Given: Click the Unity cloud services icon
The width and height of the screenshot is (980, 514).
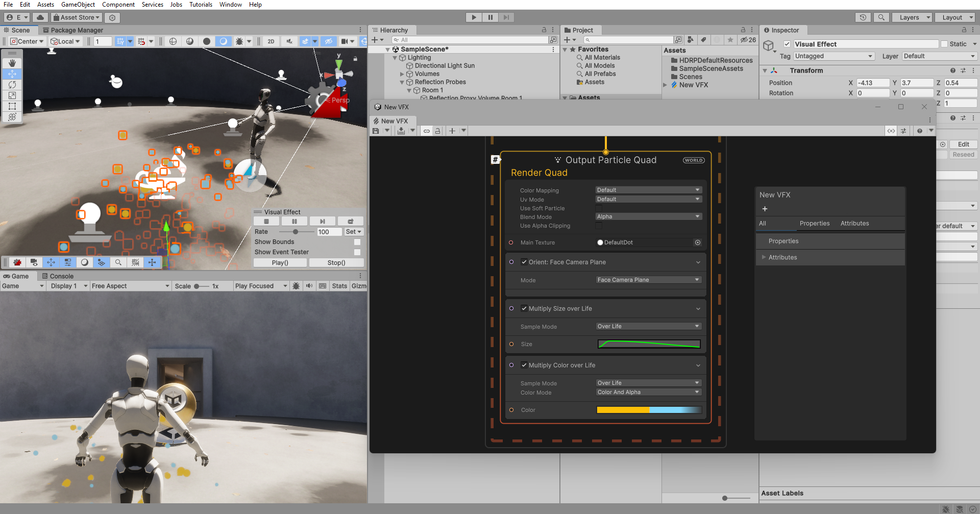Looking at the screenshot, I should pos(40,17).
